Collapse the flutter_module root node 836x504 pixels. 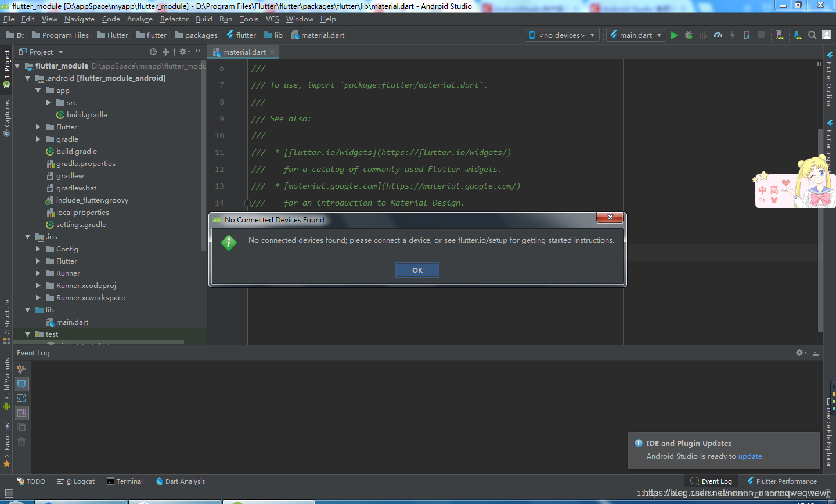click(17, 66)
